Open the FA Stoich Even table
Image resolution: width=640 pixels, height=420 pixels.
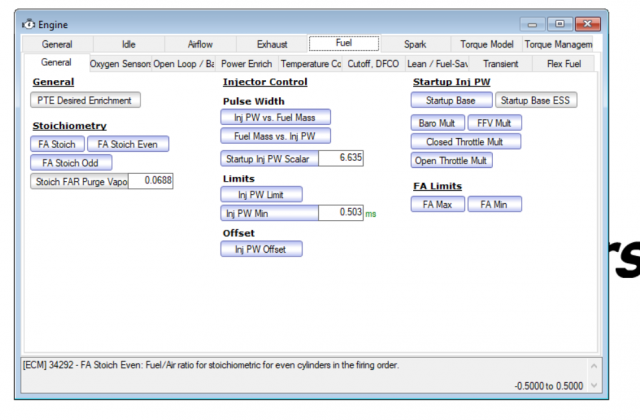(x=128, y=144)
